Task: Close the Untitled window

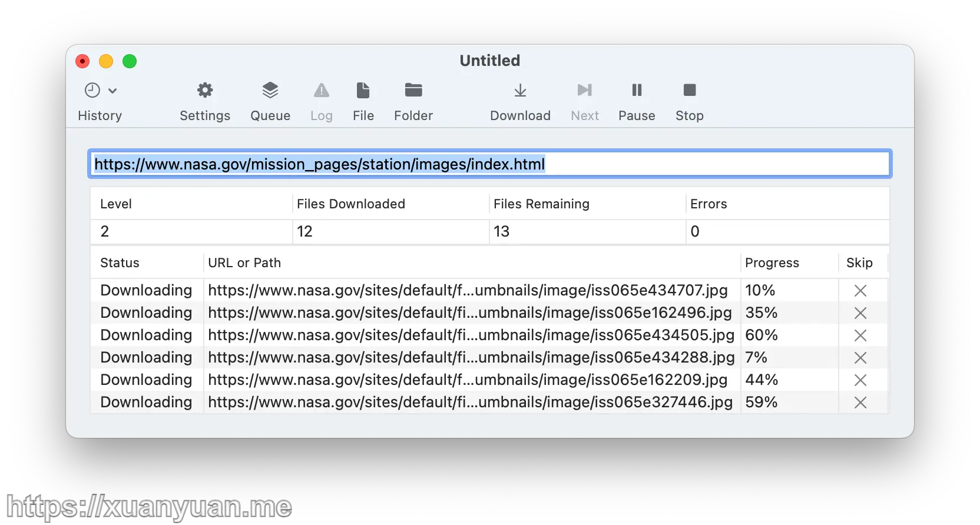Action: [x=82, y=61]
